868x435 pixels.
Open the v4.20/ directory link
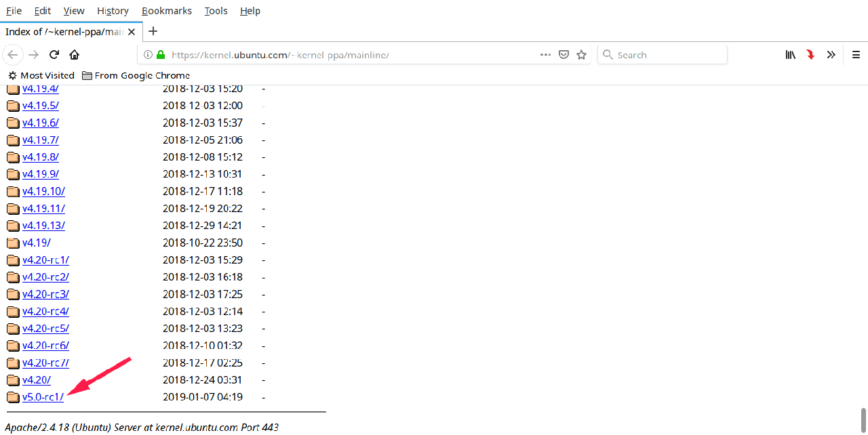tap(36, 380)
